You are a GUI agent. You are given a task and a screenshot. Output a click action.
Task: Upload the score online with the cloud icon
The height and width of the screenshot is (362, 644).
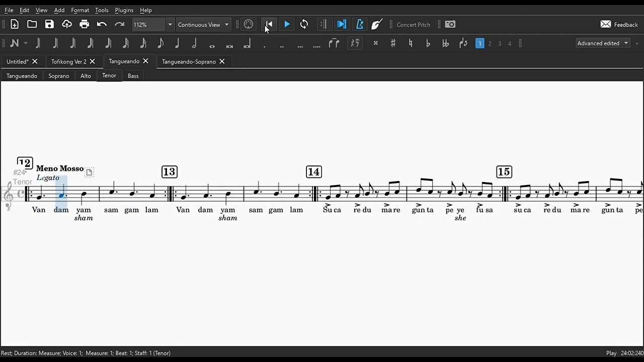(x=67, y=24)
